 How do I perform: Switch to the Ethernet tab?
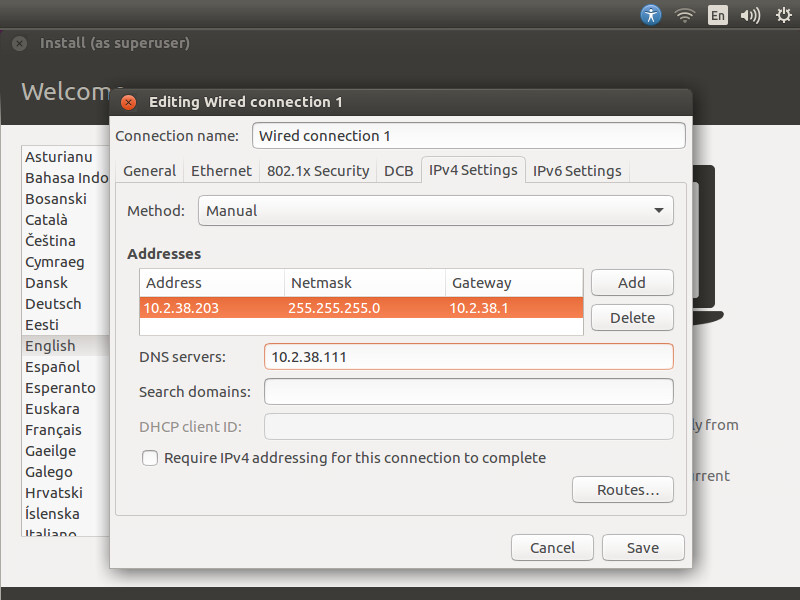coord(221,171)
